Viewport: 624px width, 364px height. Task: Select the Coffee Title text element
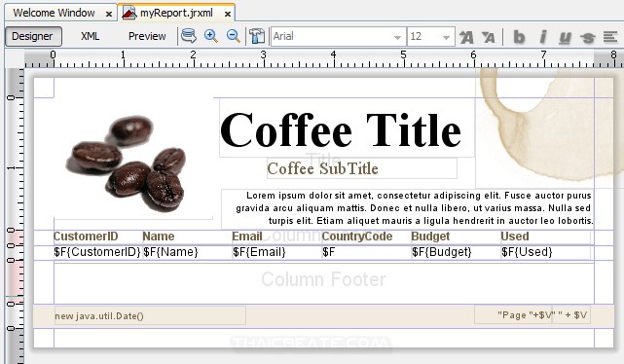347,128
